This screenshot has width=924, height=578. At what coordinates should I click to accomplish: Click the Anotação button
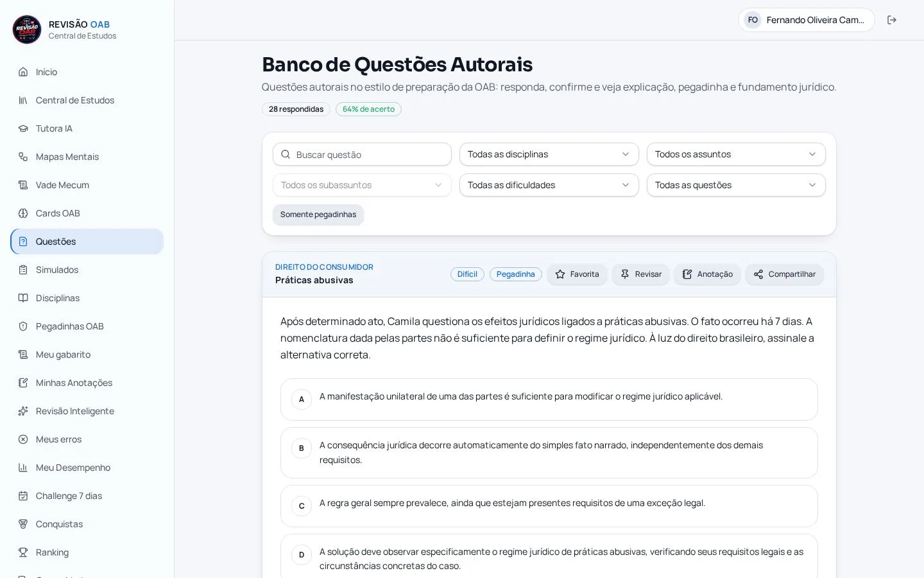707,274
